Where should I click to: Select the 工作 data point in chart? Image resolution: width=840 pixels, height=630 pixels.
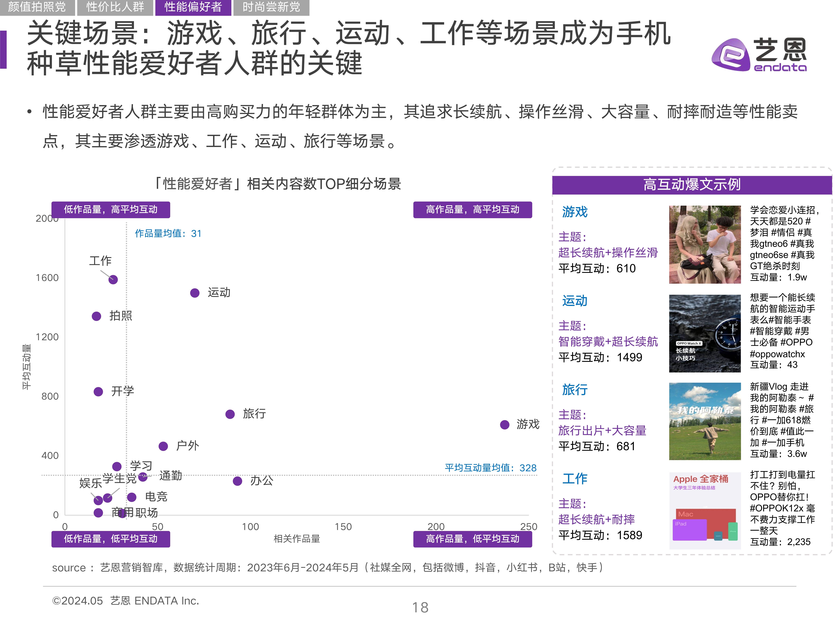coord(113,280)
